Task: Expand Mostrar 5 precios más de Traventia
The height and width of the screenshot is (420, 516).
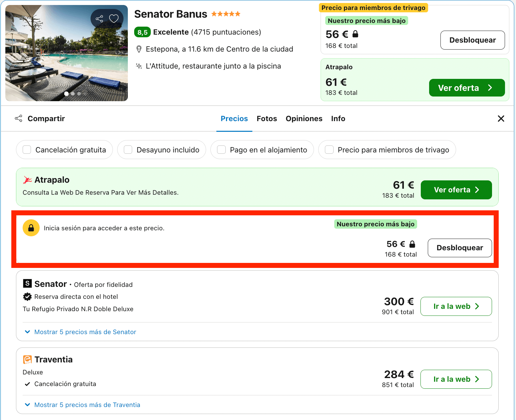Action: (83, 405)
